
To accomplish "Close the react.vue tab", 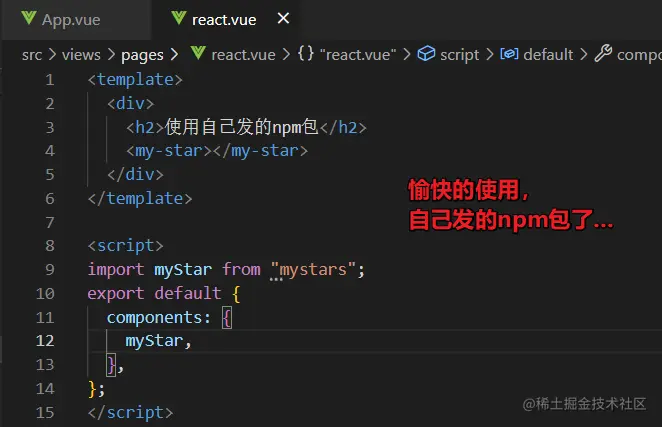I will (283, 18).
